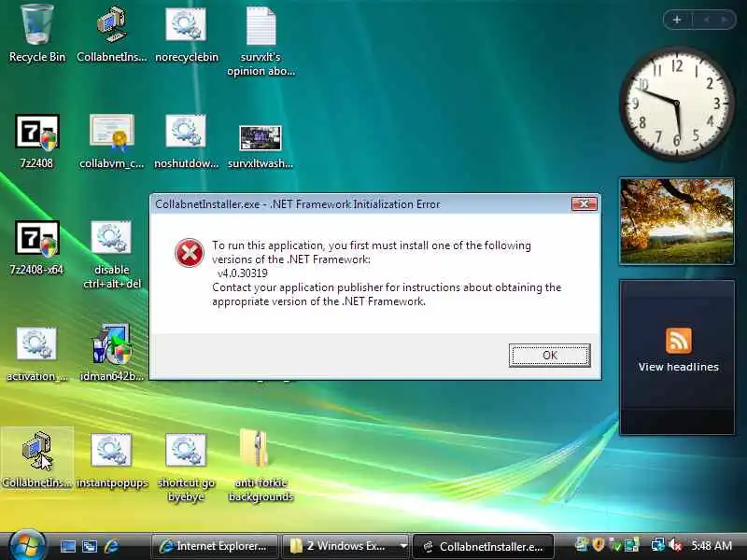Open the Windows Start orb
The width and height of the screenshot is (747, 560).
[27, 544]
